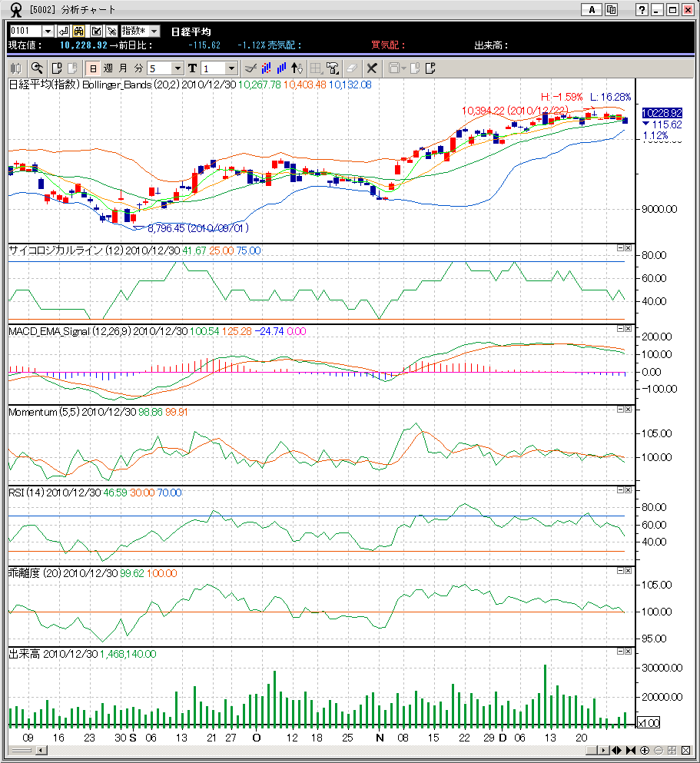Click the binoculars symbol search icon
700x763 pixels.
79,31
